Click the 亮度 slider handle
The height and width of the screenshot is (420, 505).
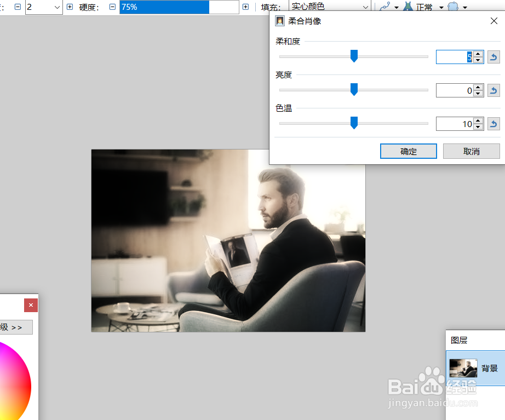354,90
